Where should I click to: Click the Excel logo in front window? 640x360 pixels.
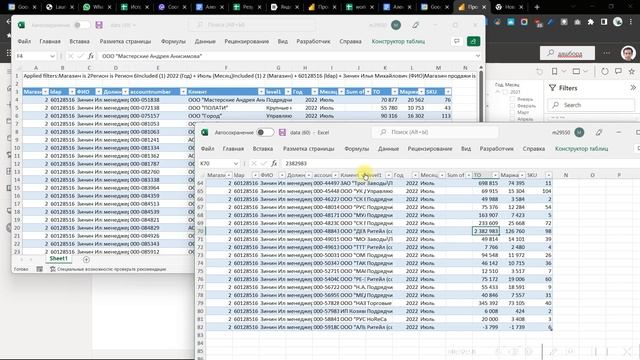pyautogui.click(x=205, y=132)
